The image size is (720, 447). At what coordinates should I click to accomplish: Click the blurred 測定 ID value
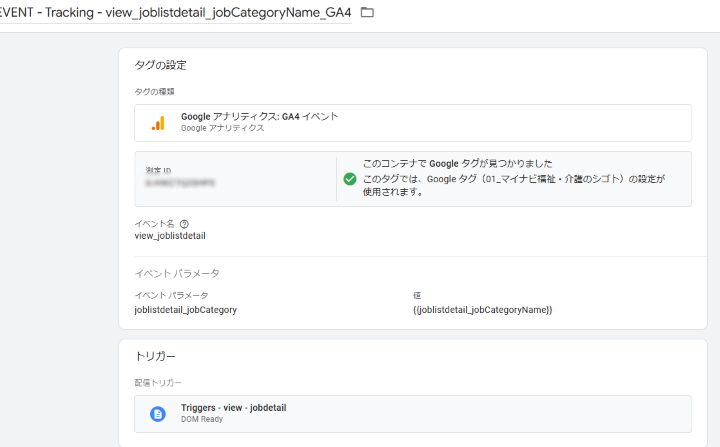(x=180, y=183)
